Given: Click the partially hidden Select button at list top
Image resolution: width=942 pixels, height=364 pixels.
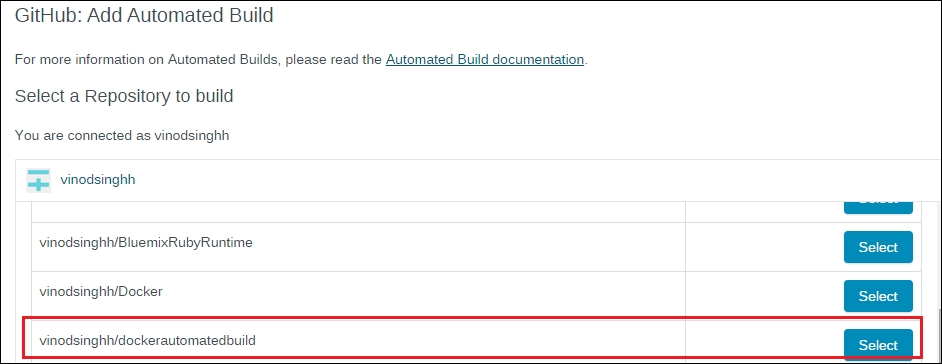Looking at the screenshot, I should (x=878, y=207).
